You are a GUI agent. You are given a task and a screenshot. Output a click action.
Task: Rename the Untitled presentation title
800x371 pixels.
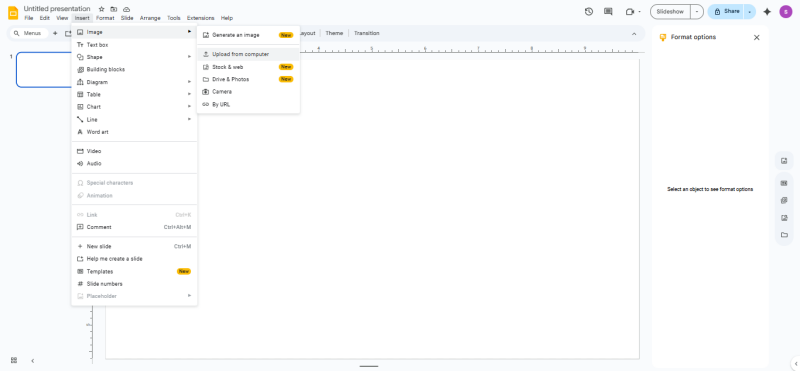(x=57, y=9)
